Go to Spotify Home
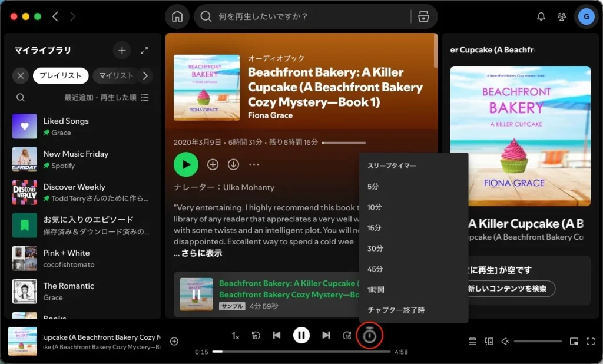Screen dimensions: 603x364 (177, 16)
